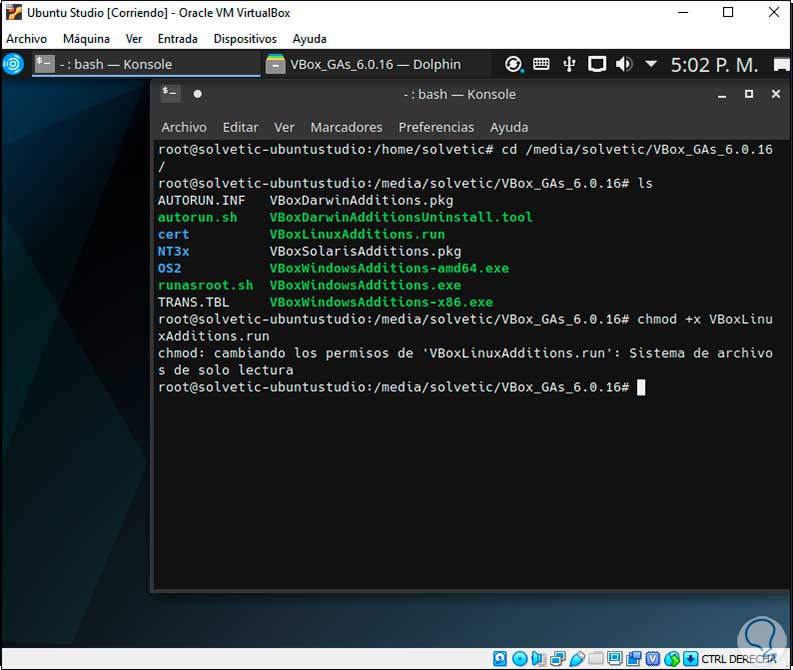This screenshot has height=670, width=793.
Task: Open VirtualBox Archivo menu
Action: 26,39
